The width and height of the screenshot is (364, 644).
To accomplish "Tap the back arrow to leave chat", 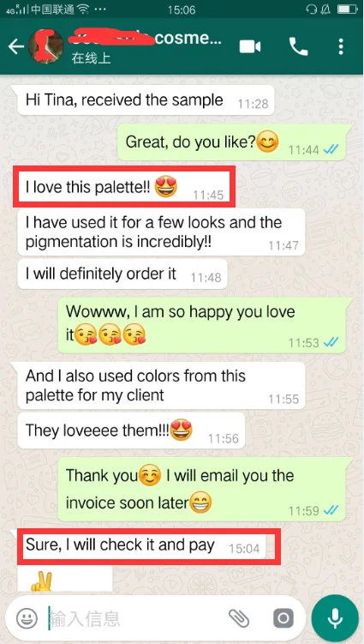I will 16,47.
